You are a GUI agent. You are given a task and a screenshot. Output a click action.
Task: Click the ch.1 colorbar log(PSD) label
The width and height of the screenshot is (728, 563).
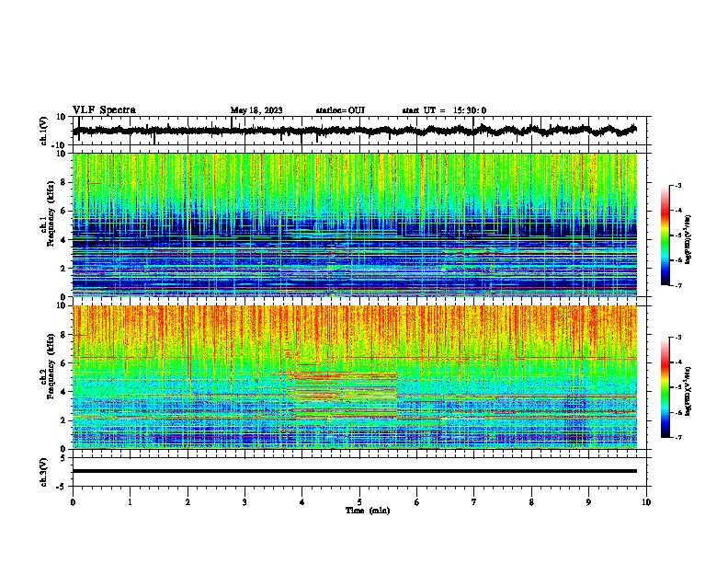(x=688, y=239)
